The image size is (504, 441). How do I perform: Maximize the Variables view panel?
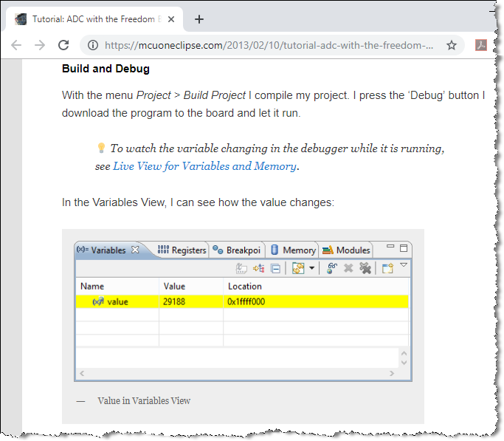[x=404, y=248]
